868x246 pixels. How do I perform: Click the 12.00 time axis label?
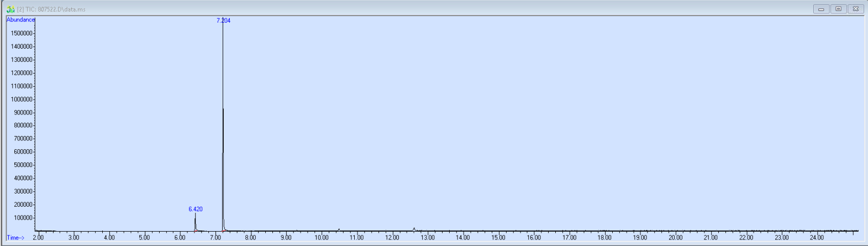(392, 238)
